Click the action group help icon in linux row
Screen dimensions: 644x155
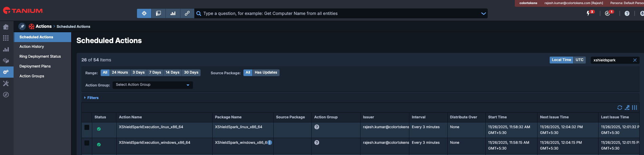[317, 127]
